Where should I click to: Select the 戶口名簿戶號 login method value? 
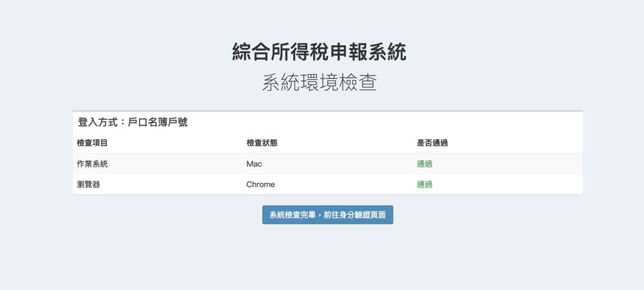[158, 122]
